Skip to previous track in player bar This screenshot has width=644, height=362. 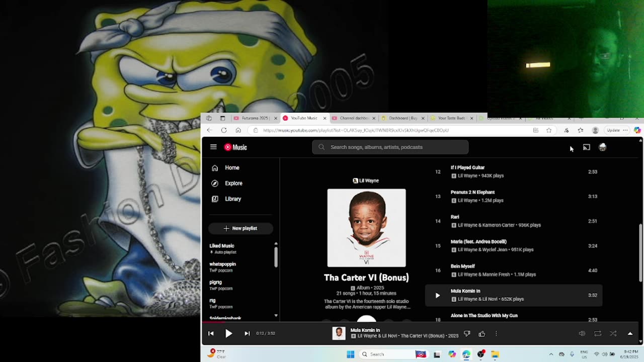click(x=211, y=333)
